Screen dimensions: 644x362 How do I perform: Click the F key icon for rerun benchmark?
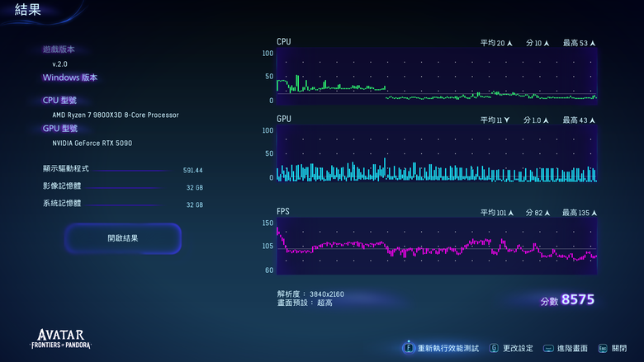408,348
